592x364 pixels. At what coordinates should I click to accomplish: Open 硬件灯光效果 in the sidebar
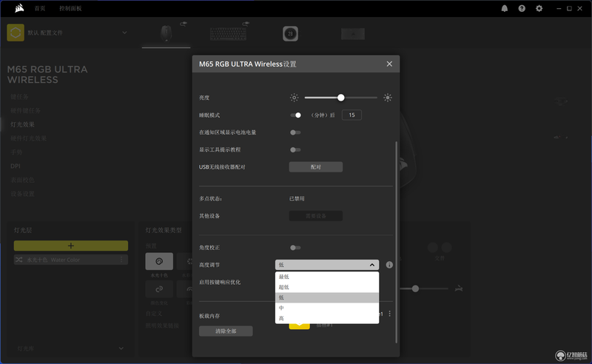[28, 138]
